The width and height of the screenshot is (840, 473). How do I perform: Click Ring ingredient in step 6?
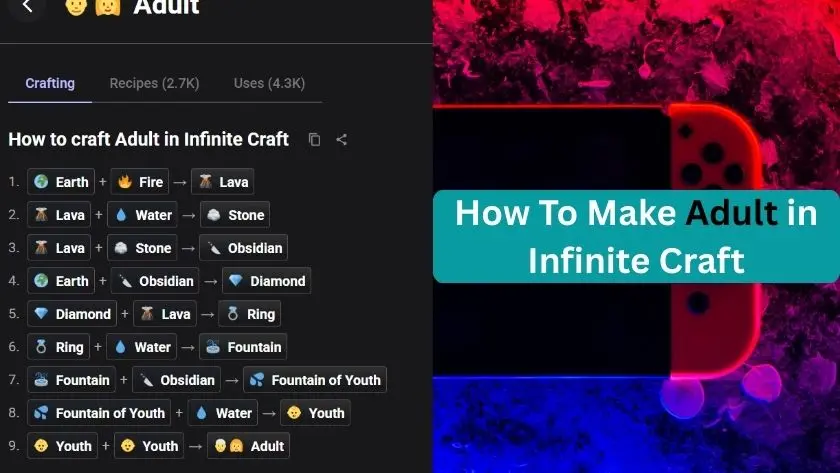[58, 347]
